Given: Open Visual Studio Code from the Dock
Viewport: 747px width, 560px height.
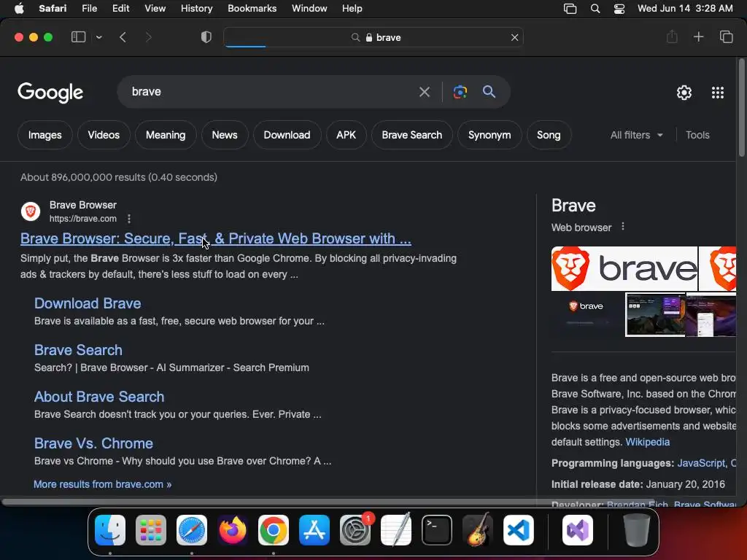Looking at the screenshot, I should tap(519, 530).
